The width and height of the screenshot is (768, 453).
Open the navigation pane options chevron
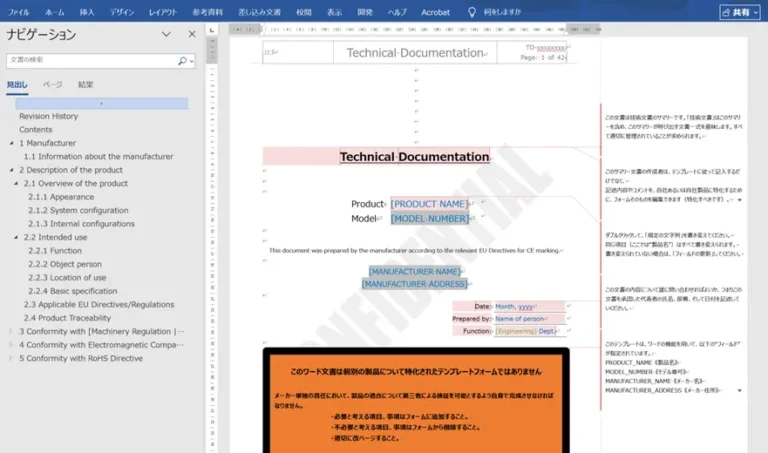[167, 34]
